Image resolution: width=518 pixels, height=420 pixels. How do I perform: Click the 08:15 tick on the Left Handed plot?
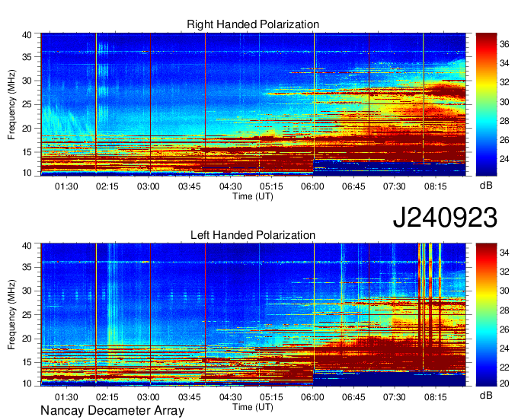click(435, 396)
